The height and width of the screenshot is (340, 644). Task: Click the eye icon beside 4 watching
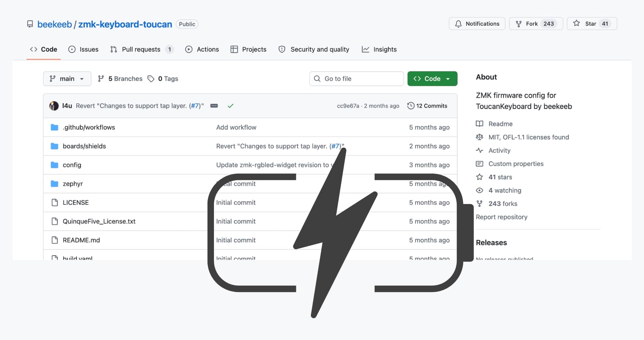click(479, 190)
